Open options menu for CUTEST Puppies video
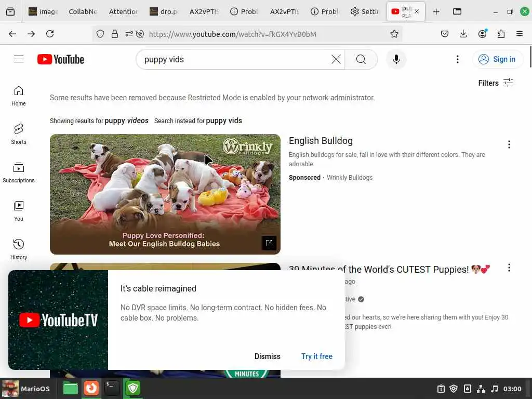The height and width of the screenshot is (399, 532). coord(509,268)
